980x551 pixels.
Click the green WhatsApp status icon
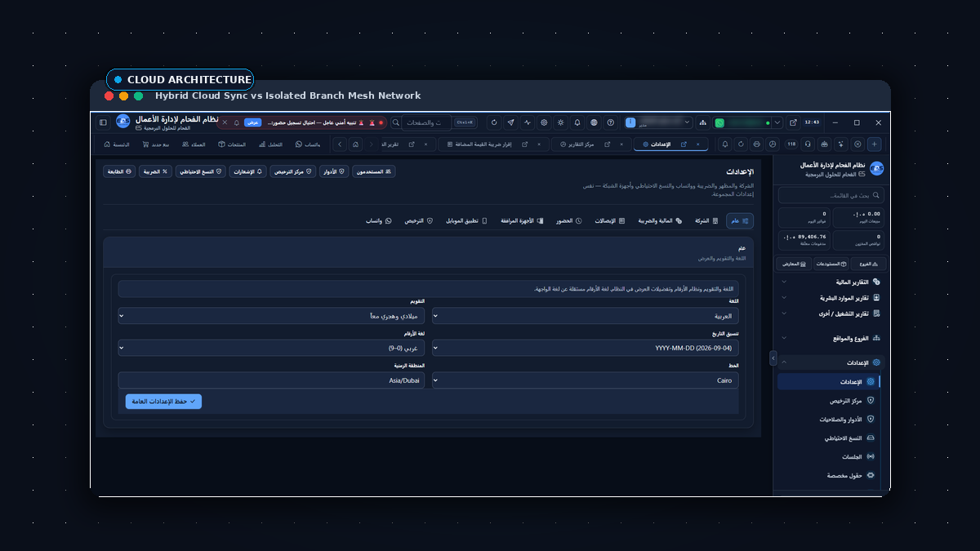[719, 122]
